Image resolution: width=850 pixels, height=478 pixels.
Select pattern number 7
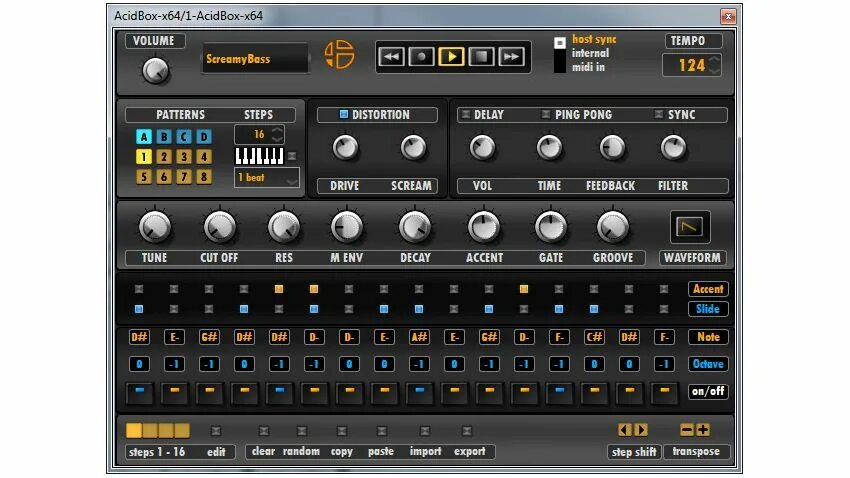pos(184,177)
